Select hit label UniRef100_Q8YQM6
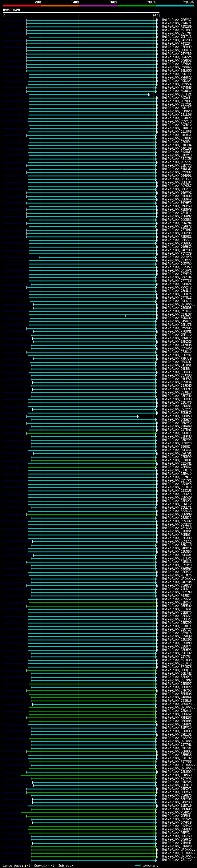The height and width of the screenshot is (868, 197). click(x=177, y=101)
